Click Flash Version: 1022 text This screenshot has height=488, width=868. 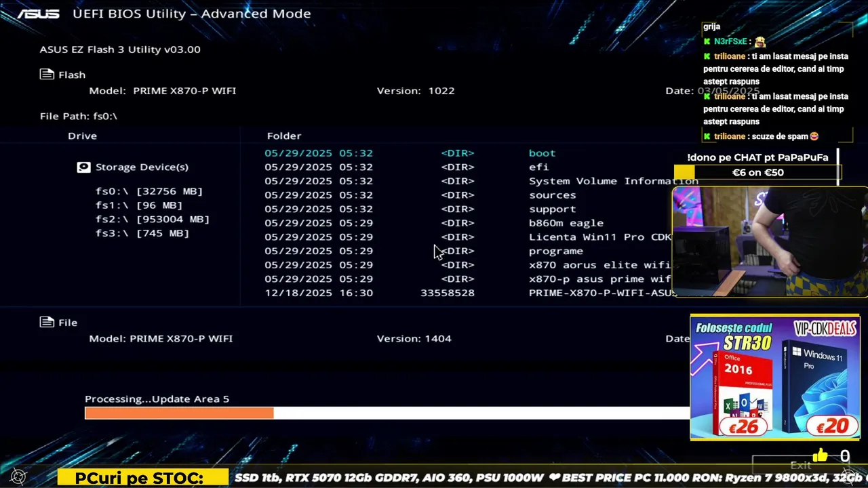pos(416,90)
